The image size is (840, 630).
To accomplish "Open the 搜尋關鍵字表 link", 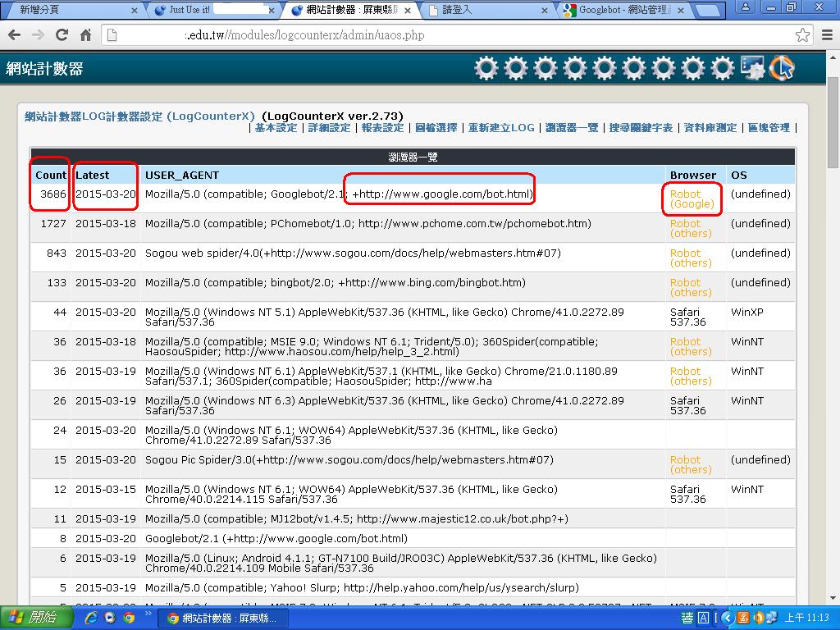I will pos(641,128).
